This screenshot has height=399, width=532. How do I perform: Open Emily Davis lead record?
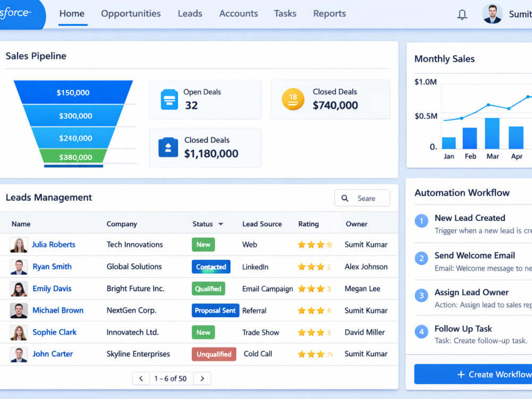[52, 289]
